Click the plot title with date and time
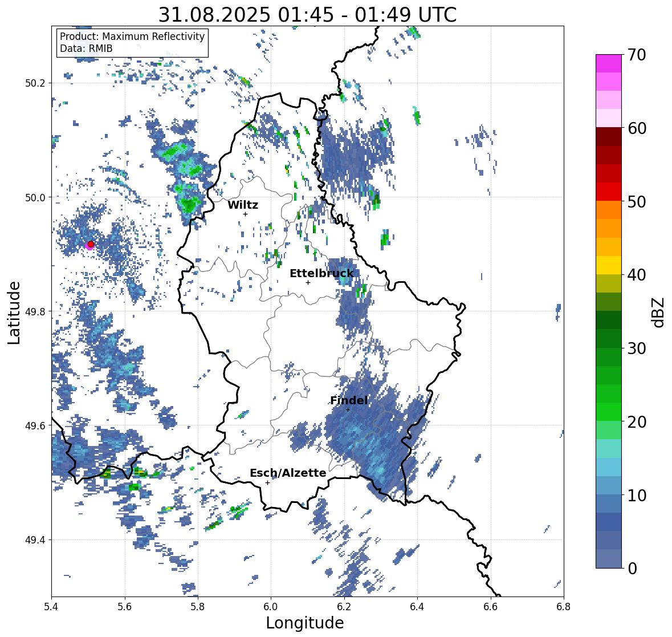This screenshot has width=672, height=637. [x=307, y=15]
